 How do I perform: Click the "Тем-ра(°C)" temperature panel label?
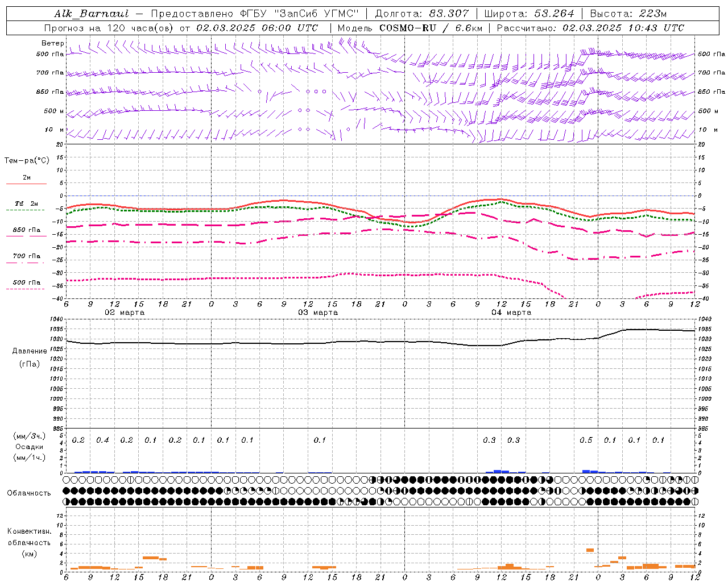click(x=27, y=160)
